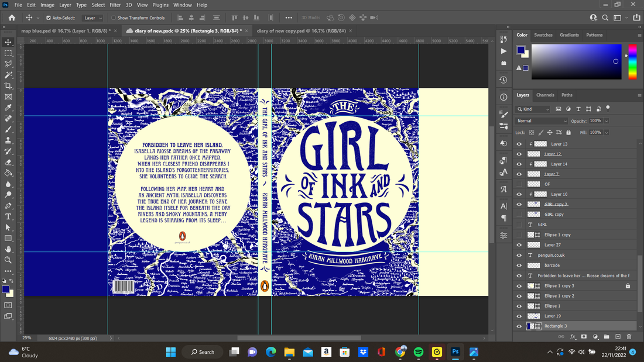The width and height of the screenshot is (644, 362).
Task: Select the Magic Wand tool
Action: 8,75
